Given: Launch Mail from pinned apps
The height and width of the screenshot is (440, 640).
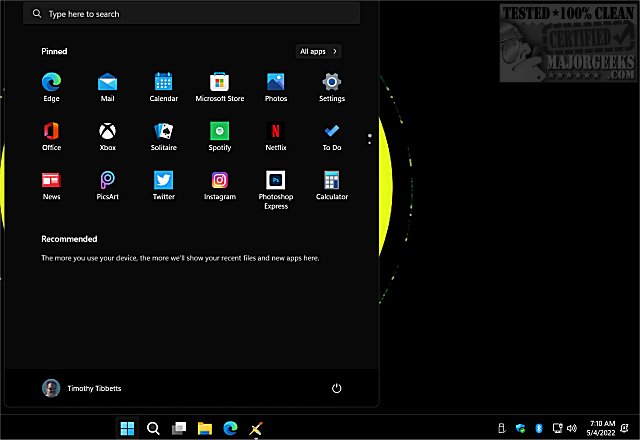Looking at the screenshot, I should pyautogui.click(x=107, y=83).
